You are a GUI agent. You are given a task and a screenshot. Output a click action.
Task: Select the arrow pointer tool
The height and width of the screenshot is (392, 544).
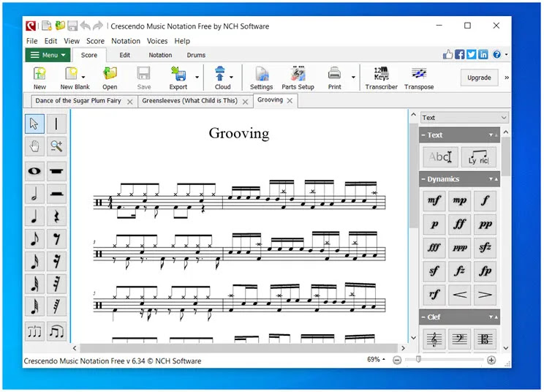[34, 124]
